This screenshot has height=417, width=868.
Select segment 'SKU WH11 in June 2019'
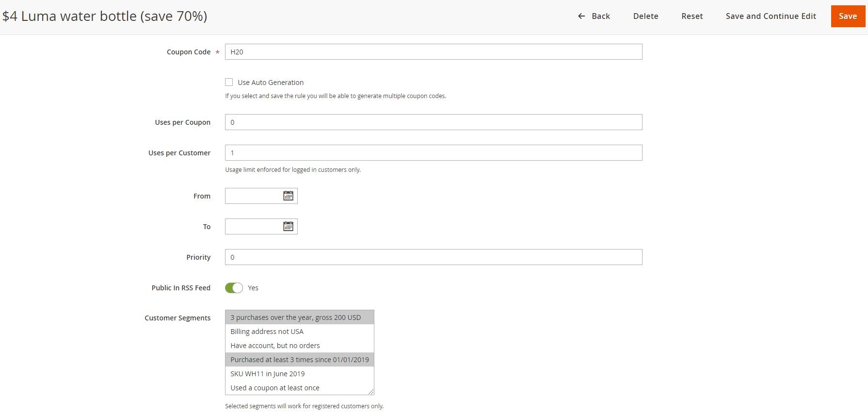[300, 374]
